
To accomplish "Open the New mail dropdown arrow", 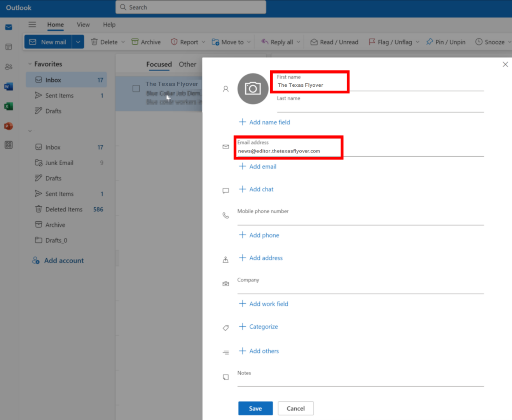I will 78,42.
